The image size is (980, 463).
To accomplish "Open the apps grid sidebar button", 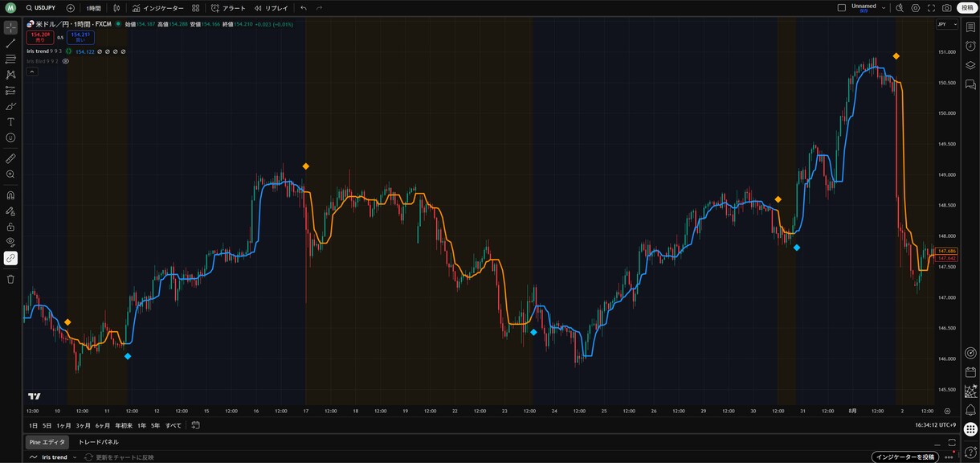I will point(970,429).
